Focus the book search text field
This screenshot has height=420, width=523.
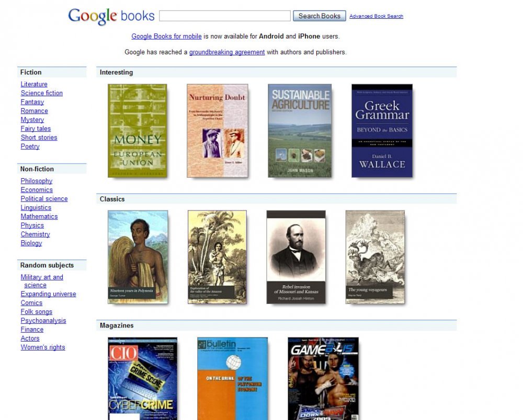click(225, 16)
